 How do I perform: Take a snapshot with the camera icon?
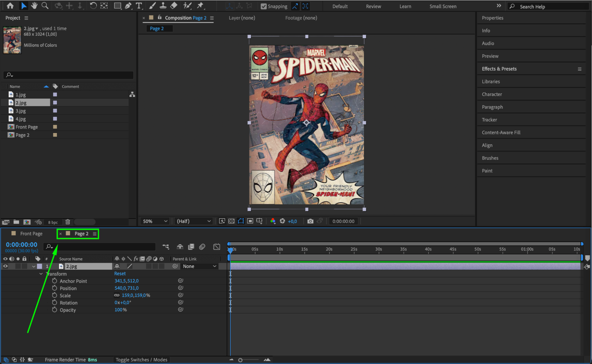pyautogui.click(x=310, y=221)
